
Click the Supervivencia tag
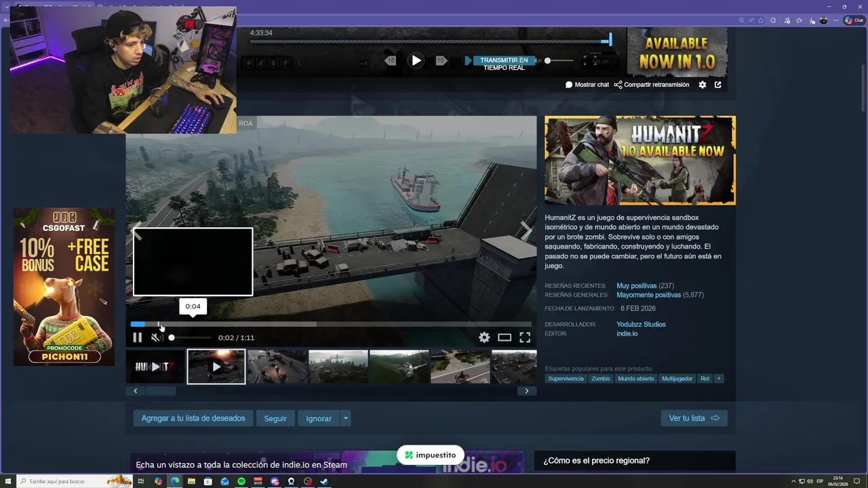click(x=566, y=379)
